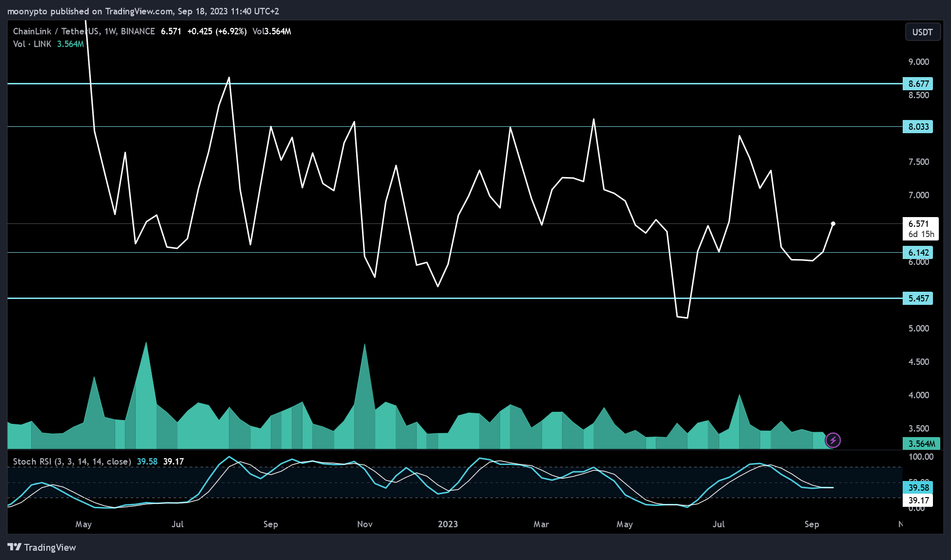Image resolution: width=951 pixels, height=560 pixels.
Task: Click the Vol · LINK indicator legend
Action: pos(32,44)
